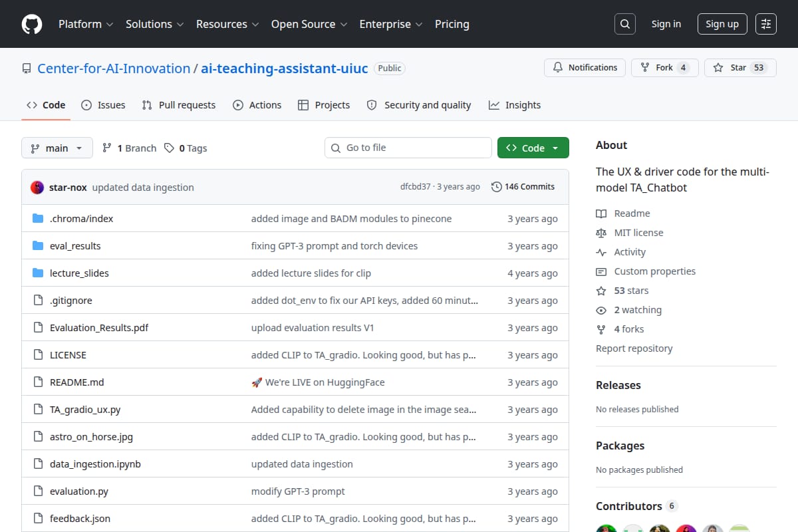Click the eye icon beside 2 watching
Image resolution: width=798 pixels, height=532 pixels.
pos(601,310)
